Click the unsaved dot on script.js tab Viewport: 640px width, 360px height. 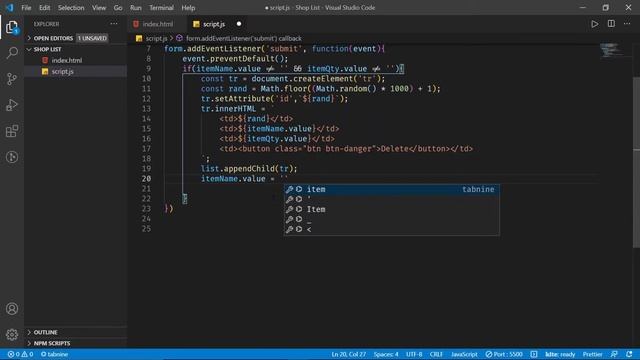pos(239,24)
